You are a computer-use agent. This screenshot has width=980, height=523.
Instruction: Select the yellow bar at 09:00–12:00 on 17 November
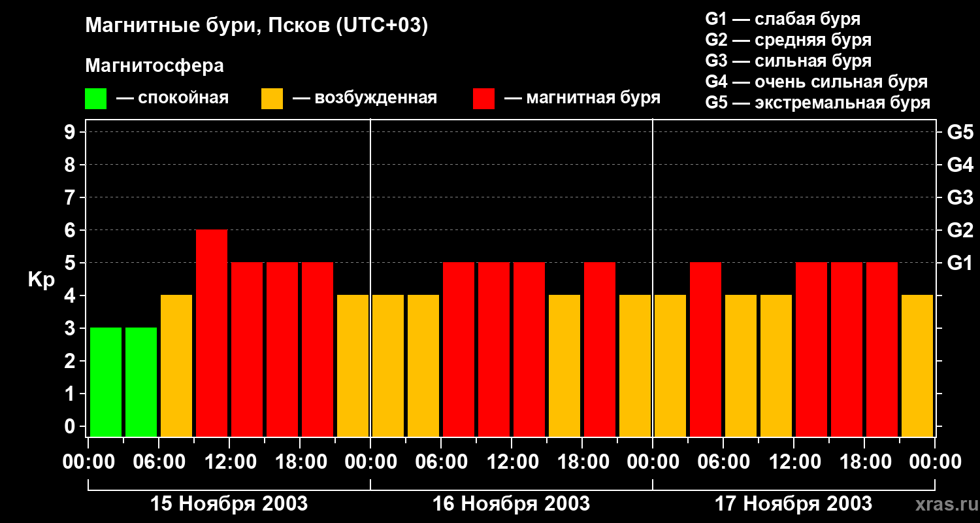coord(776,365)
